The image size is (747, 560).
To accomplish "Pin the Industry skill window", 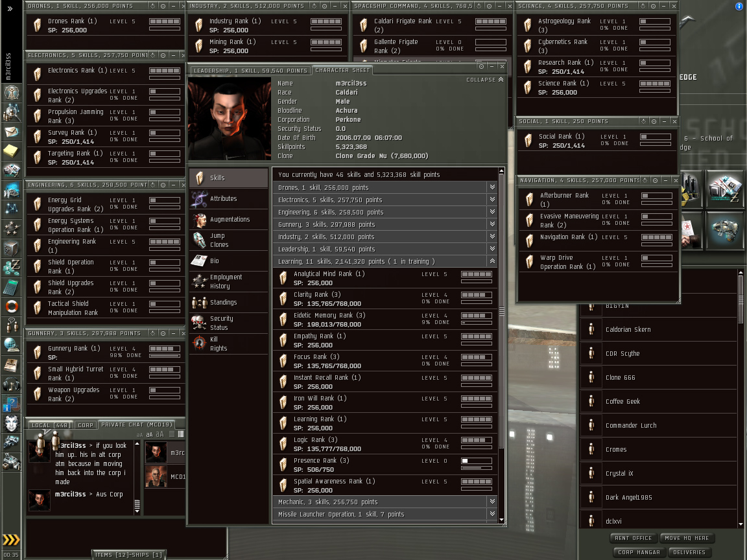I will click(x=324, y=6).
